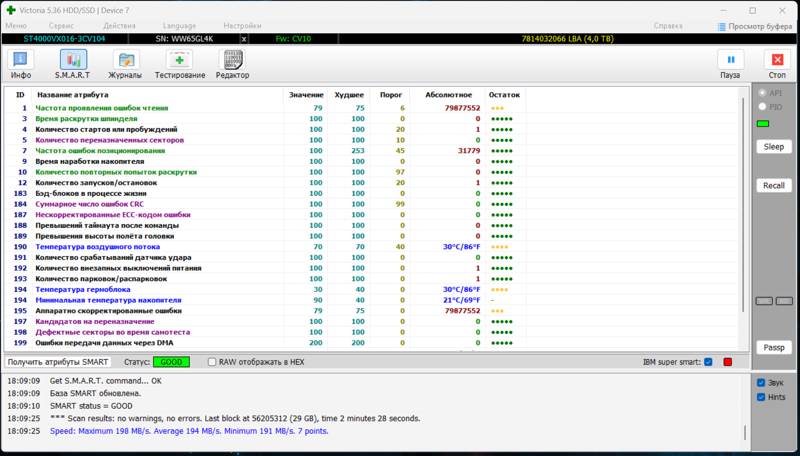
Task: Open the Сервис menu
Action: pyautogui.click(x=61, y=24)
